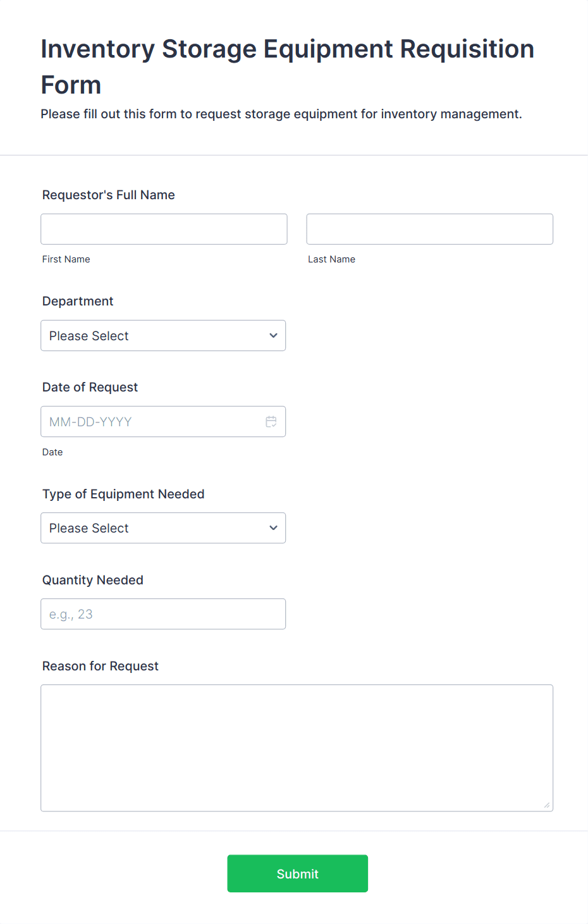Screen dimensions: 588x924
Task: Click the Date of Request label
Action: tap(90, 387)
